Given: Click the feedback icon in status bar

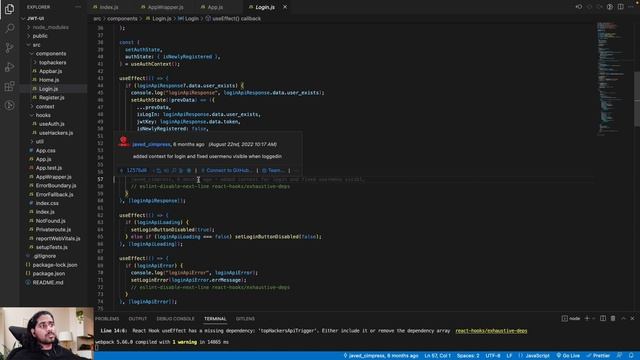Looking at the screenshot, I should pyautogui.click(x=620, y=356).
